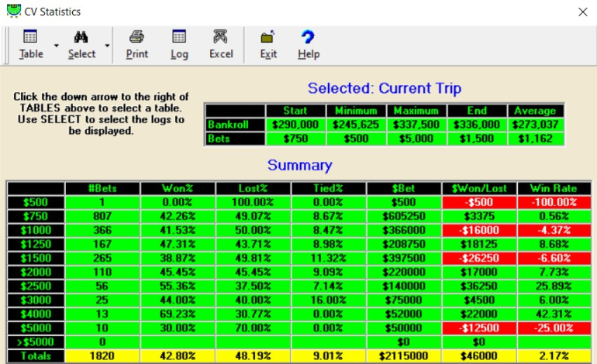Close the CV Statistics window
This screenshot has width=597, height=364.
point(583,12)
